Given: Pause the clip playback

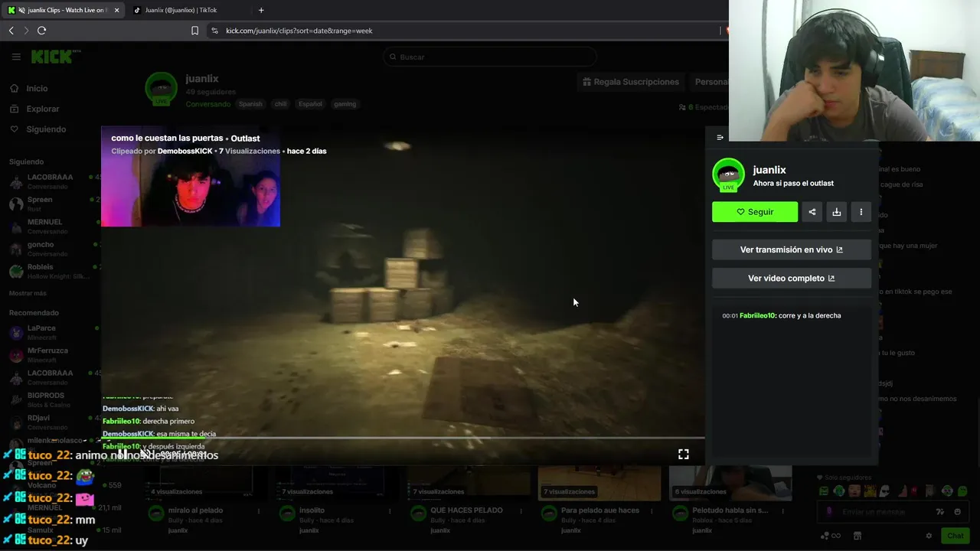Looking at the screenshot, I should click(122, 454).
